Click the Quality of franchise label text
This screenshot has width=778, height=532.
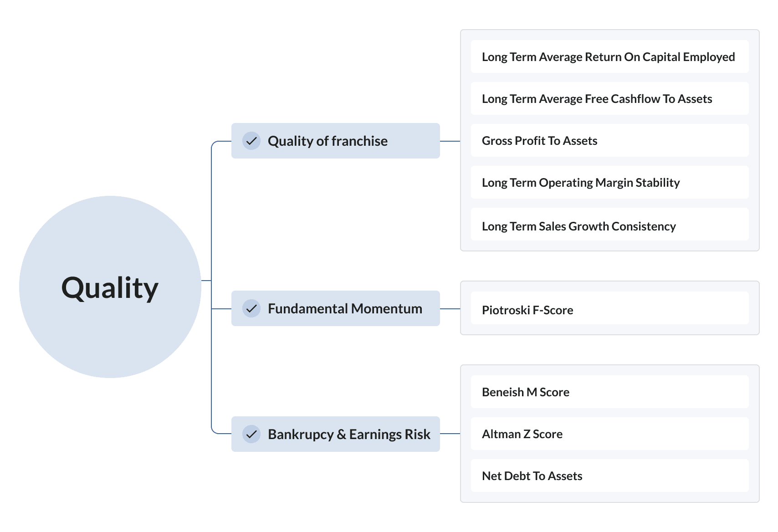click(x=328, y=141)
